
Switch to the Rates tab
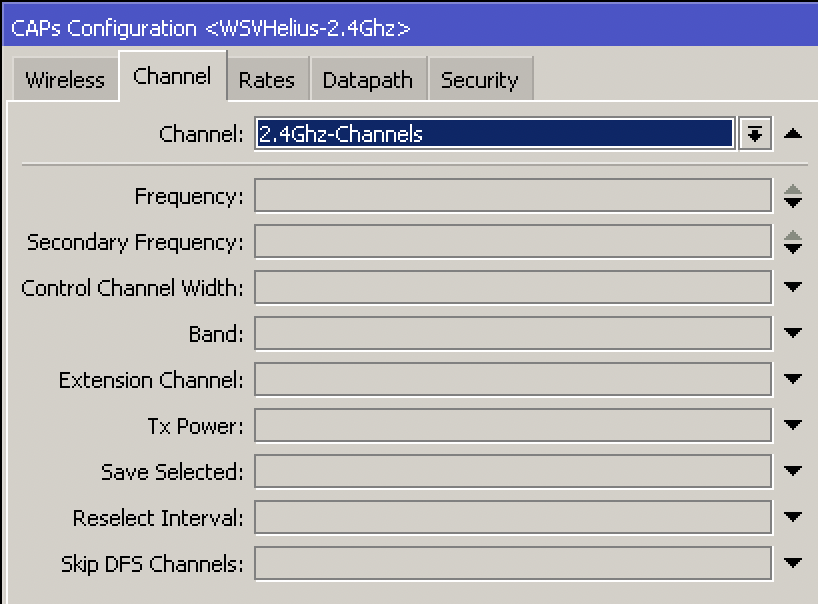267,78
